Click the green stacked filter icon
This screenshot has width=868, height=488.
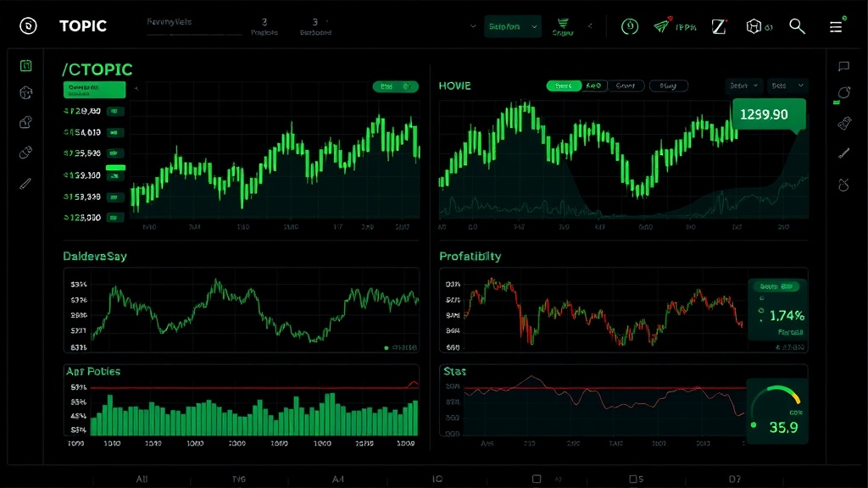point(563,23)
